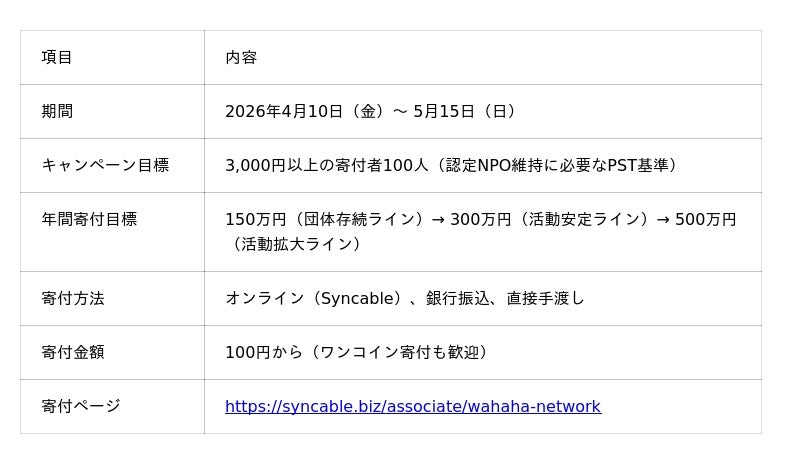Viewport: 800px width, 464px height.
Task: Click the 5月15日（日） end date text
Action: 467,111
